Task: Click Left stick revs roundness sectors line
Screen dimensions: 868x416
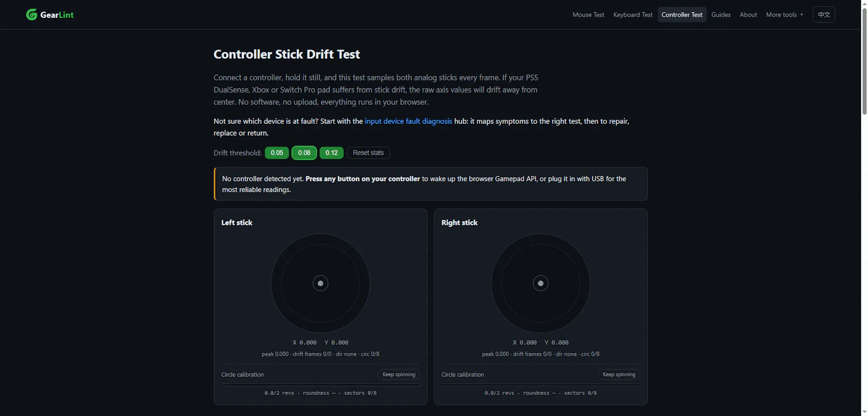Action: pyautogui.click(x=321, y=393)
